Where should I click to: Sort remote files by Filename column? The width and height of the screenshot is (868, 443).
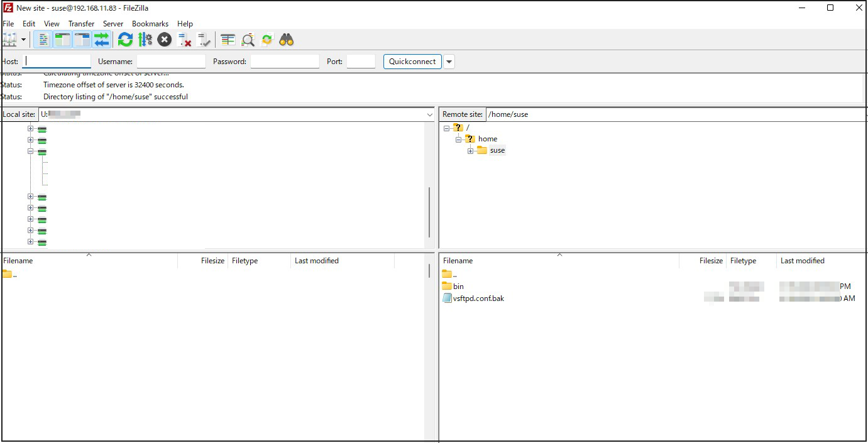point(559,261)
